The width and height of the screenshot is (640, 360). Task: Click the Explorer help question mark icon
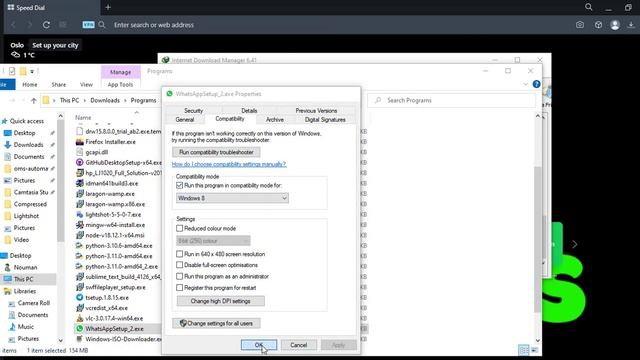tap(536, 84)
